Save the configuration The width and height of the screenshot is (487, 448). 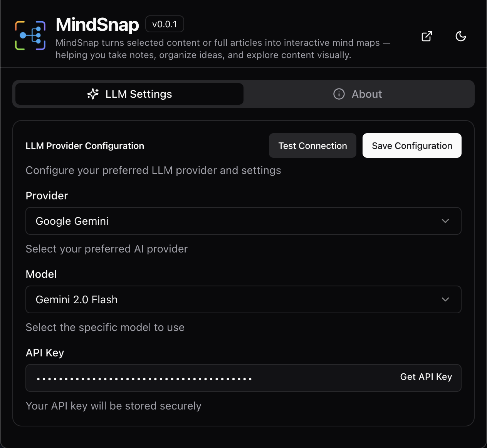(x=412, y=145)
